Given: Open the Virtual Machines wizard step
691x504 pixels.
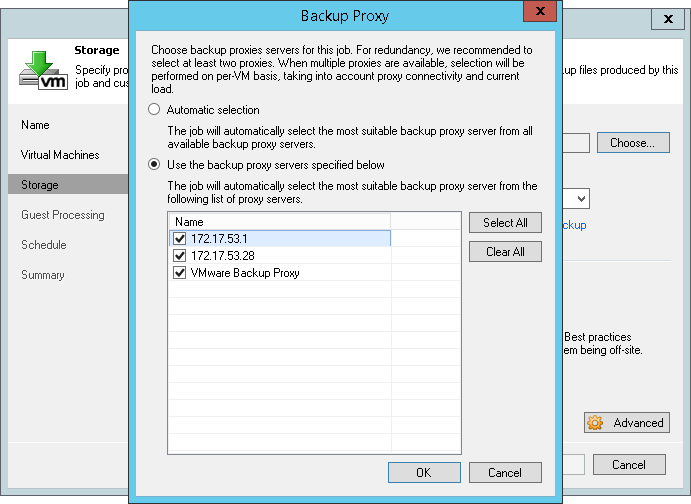Looking at the screenshot, I should [x=60, y=155].
